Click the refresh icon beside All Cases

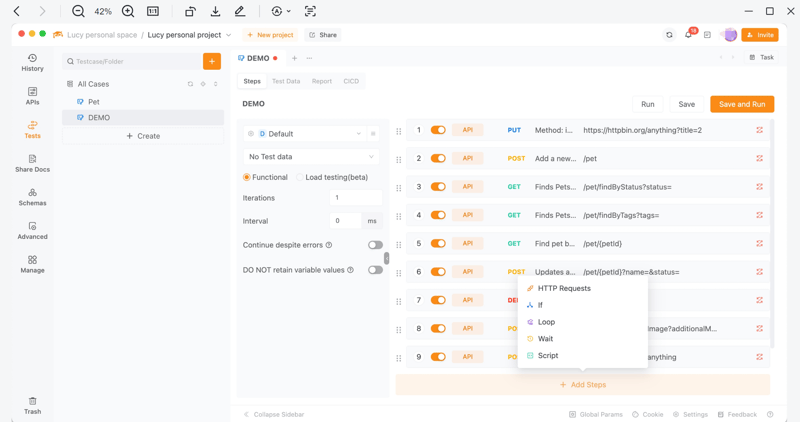click(x=190, y=84)
